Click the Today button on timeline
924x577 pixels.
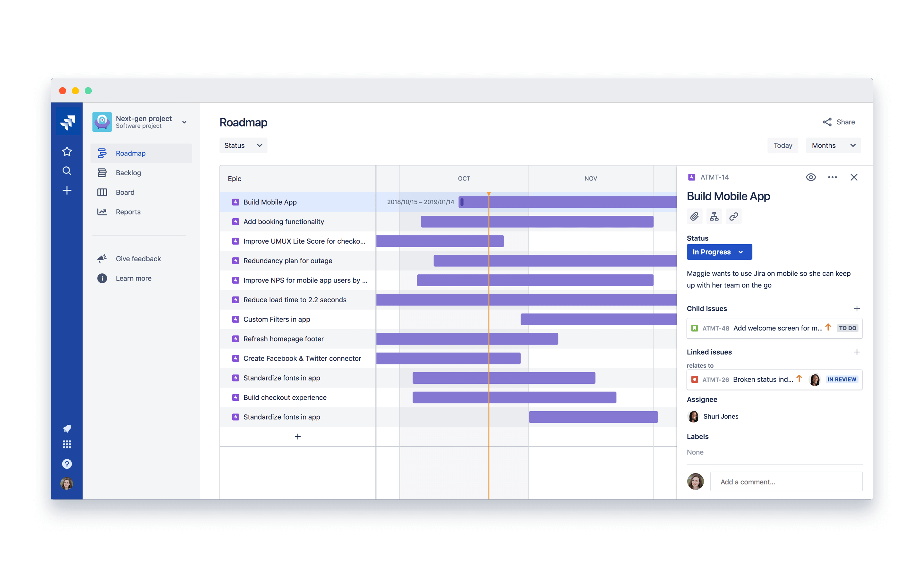[x=783, y=145]
